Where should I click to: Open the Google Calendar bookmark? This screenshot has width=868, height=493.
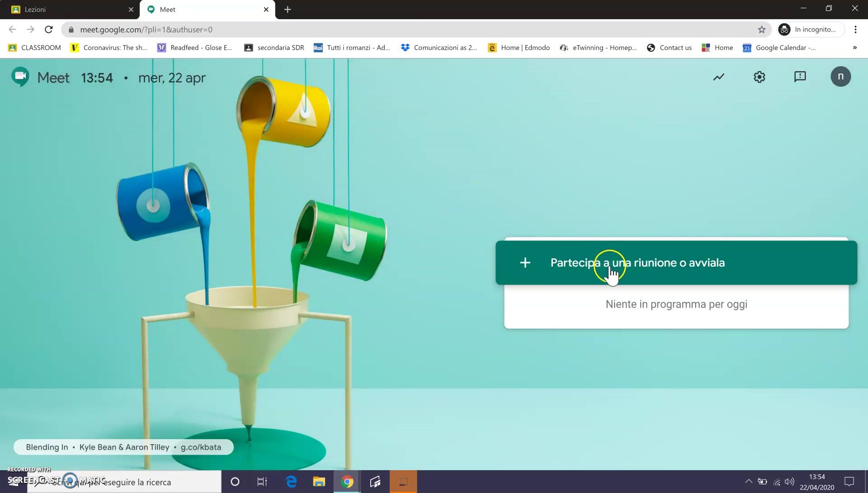779,47
